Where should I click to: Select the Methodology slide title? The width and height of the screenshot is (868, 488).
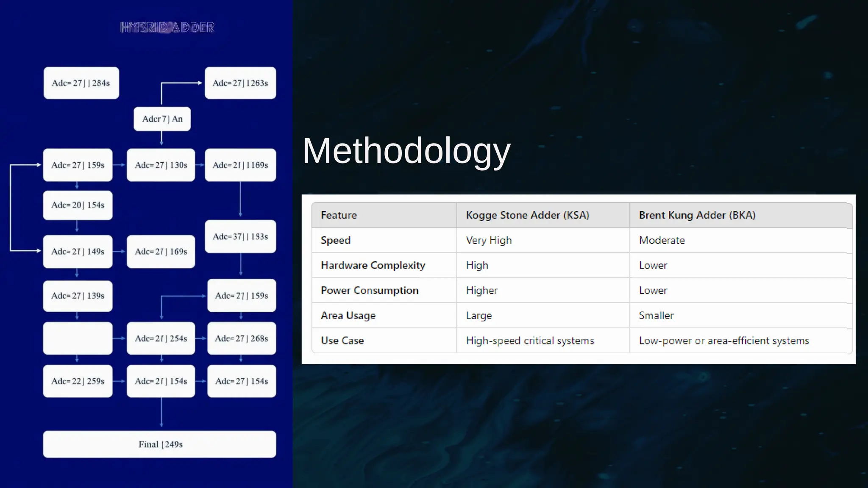[406, 151]
